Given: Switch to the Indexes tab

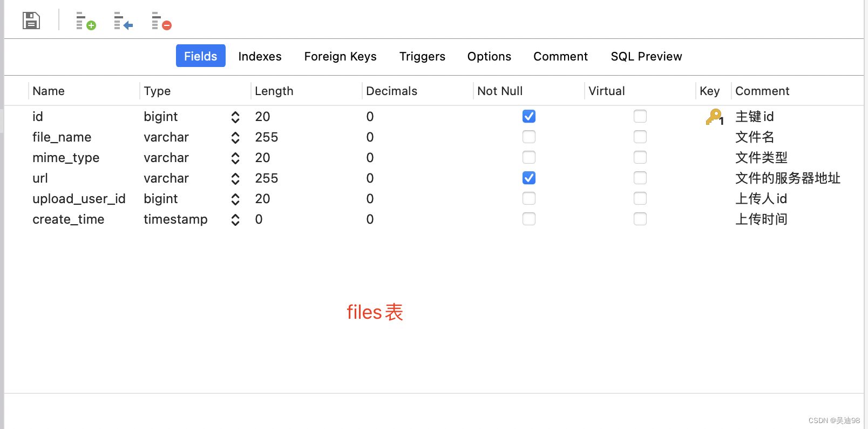Looking at the screenshot, I should tap(260, 56).
